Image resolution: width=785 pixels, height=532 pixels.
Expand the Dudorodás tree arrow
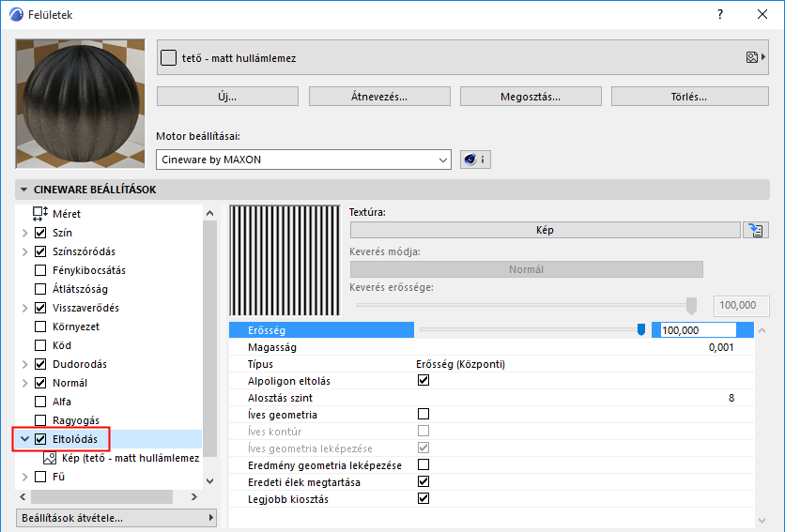coord(24,364)
